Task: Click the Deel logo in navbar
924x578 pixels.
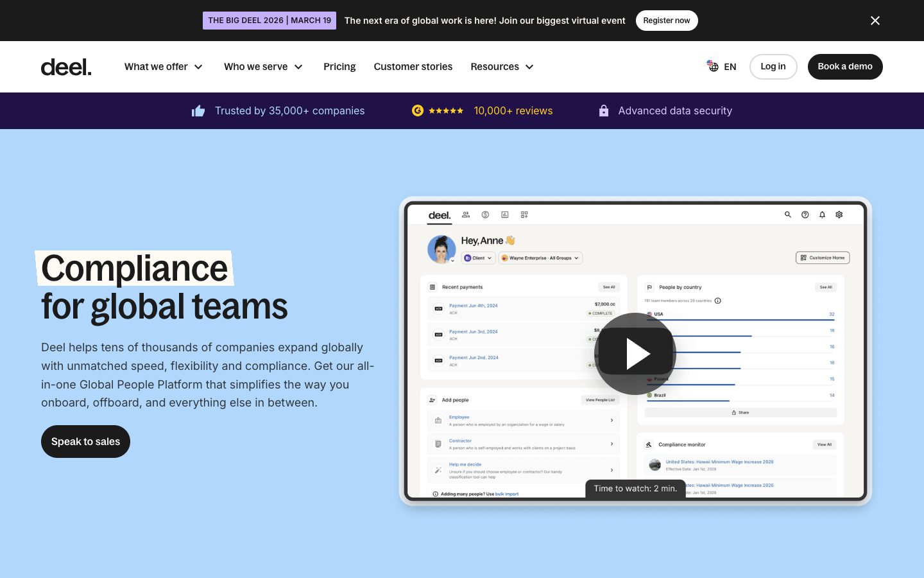Action: point(66,67)
